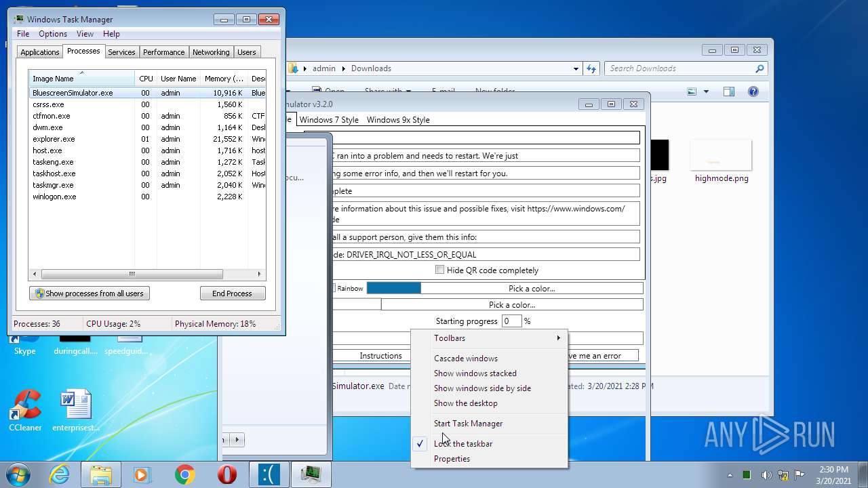Viewport: 868px width, 488px height.
Task: Sort processes by CPU column
Action: pos(146,79)
